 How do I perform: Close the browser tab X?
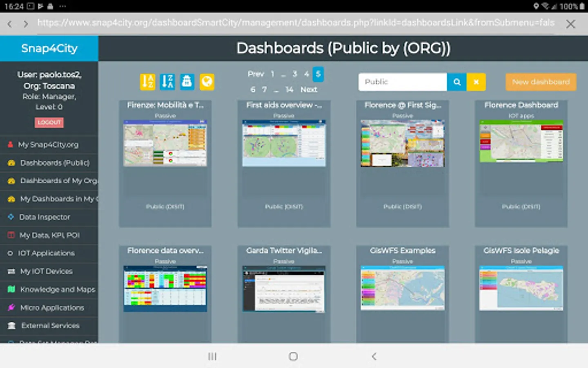[x=570, y=24]
